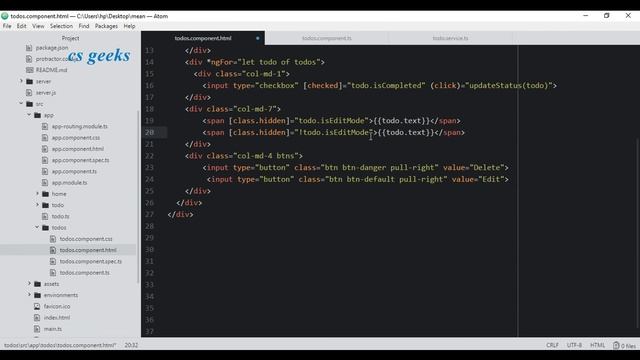The height and width of the screenshot is (360, 640).
Task: Open the Selection menu
Action: click(61, 26)
